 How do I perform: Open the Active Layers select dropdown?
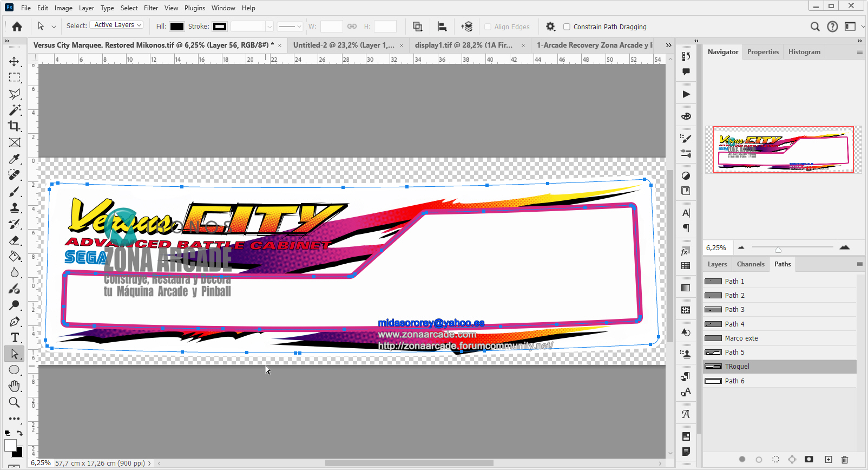coord(116,25)
